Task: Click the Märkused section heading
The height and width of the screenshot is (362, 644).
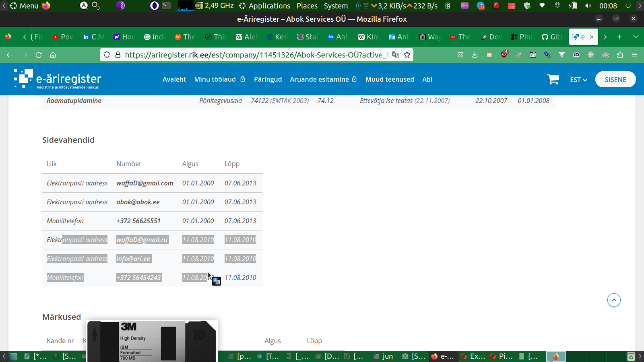Action: (62, 317)
